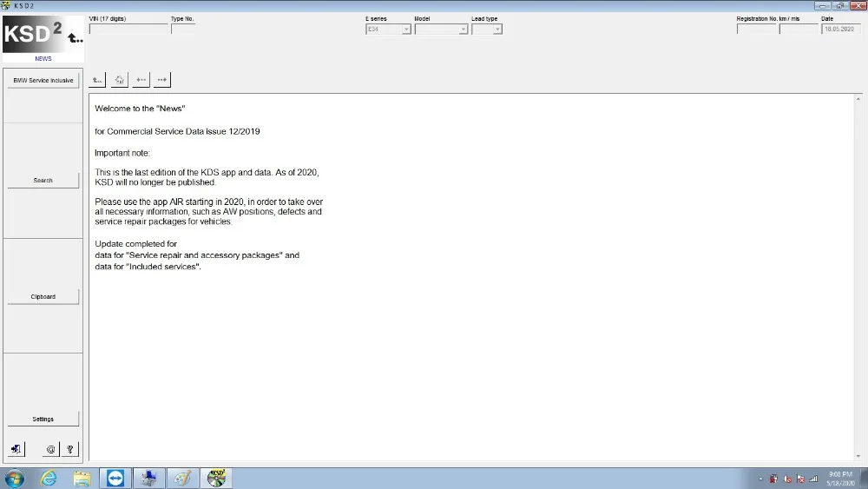Navigate forward with the right arrow toolbar icon

coord(162,80)
